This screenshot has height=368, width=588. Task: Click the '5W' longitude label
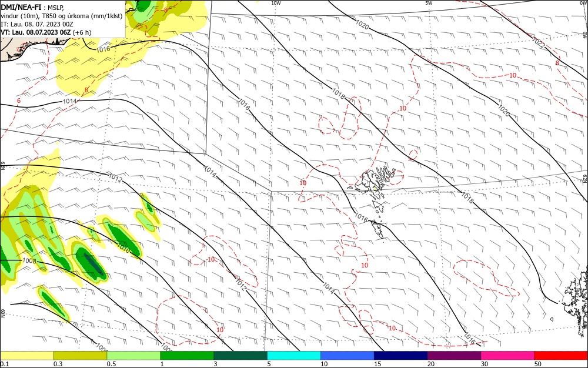[429, 3]
